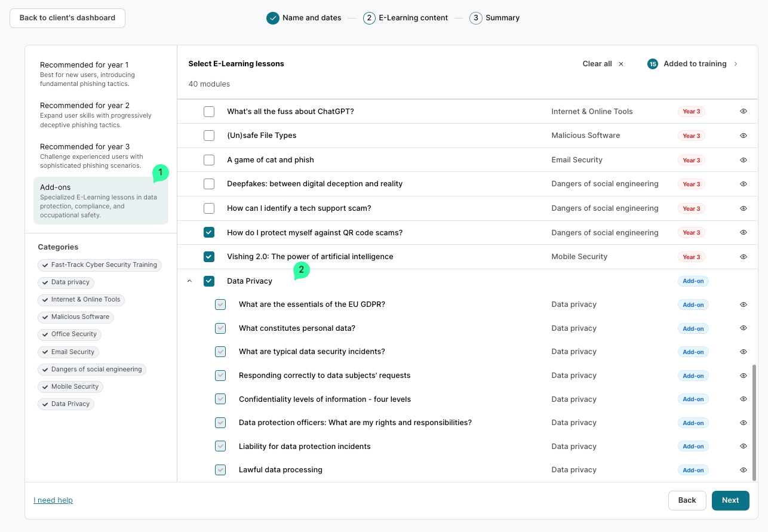Click eye icon for (Un)safe File Types
Image resolution: width=768 pixels, height=532 pixels.
tap(744, 136)
